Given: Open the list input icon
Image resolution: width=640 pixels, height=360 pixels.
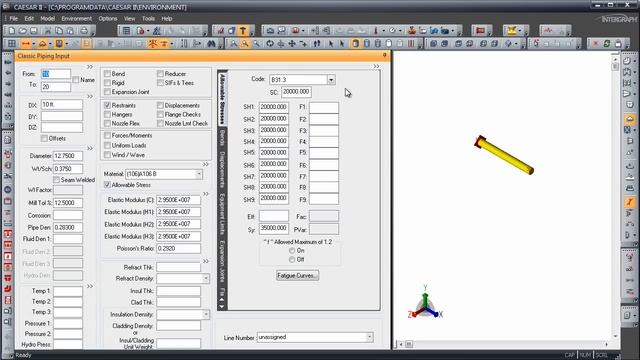Looking at the screenshot, I should (127, 31).
